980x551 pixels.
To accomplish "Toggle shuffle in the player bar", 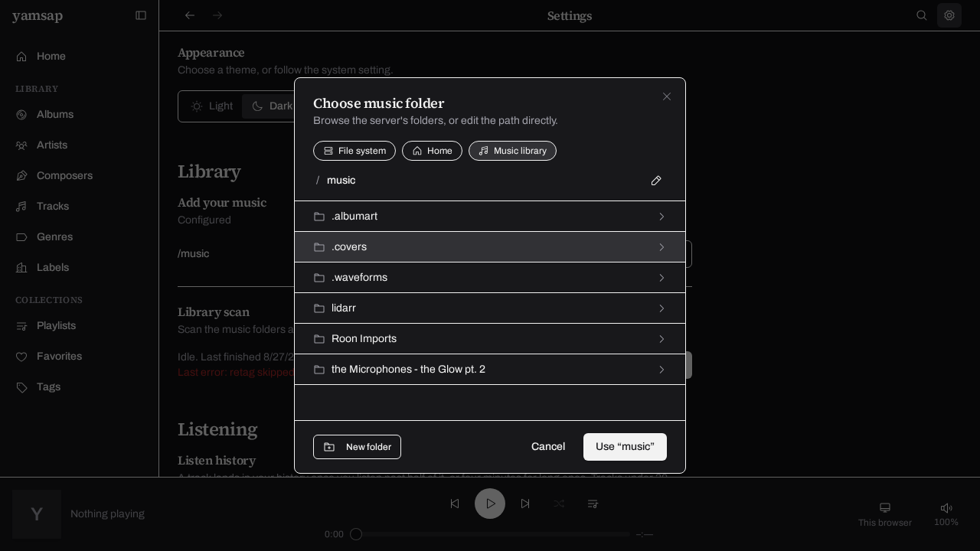I will tap(559, 504).
